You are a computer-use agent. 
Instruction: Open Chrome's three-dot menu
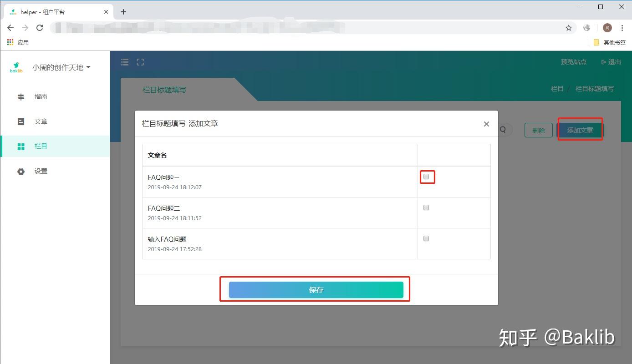coord(623,28)
